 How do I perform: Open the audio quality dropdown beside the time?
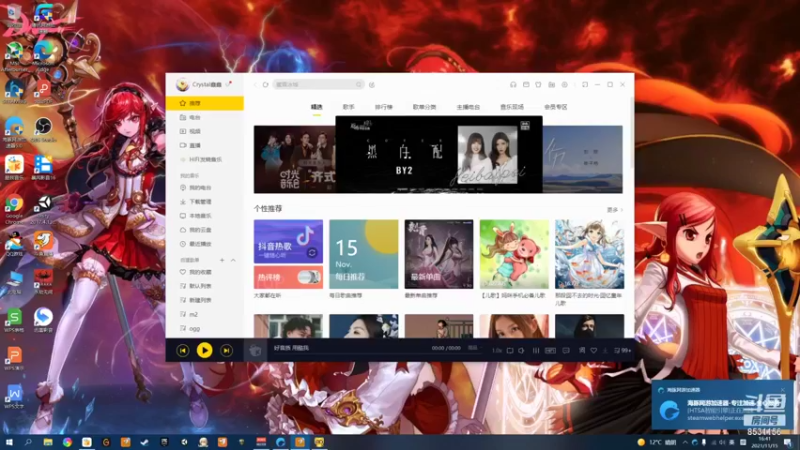(x=473, y=348)
